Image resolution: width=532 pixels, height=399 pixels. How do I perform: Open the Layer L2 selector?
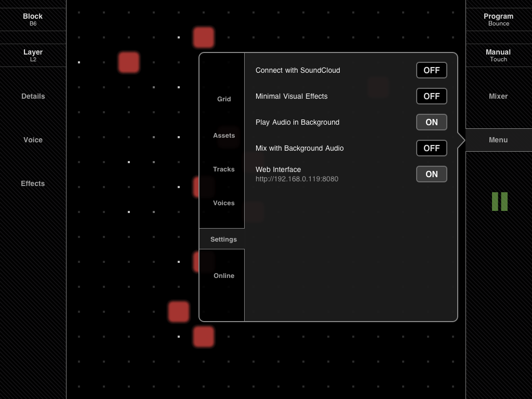pyautogui.click(x=33, y=55)
